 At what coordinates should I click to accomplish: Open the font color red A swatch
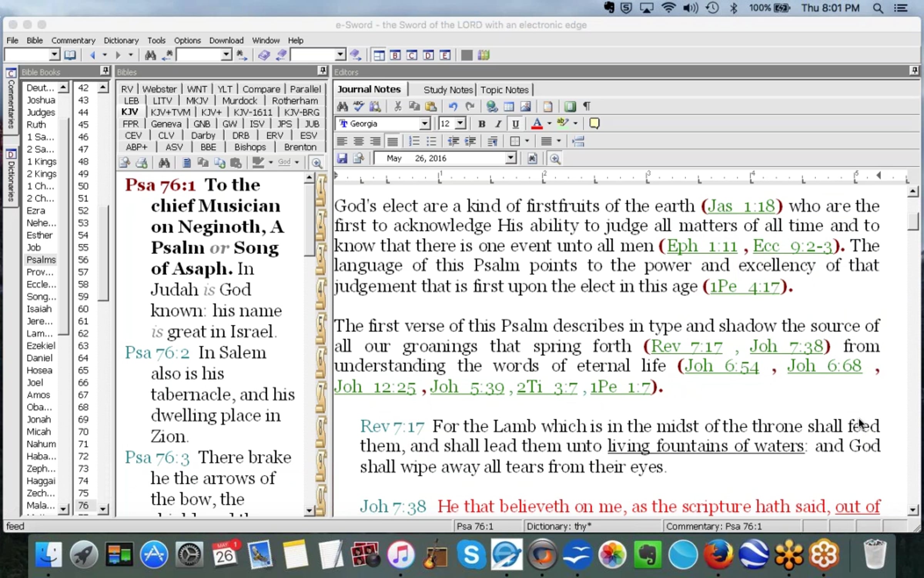click(537, 124)
